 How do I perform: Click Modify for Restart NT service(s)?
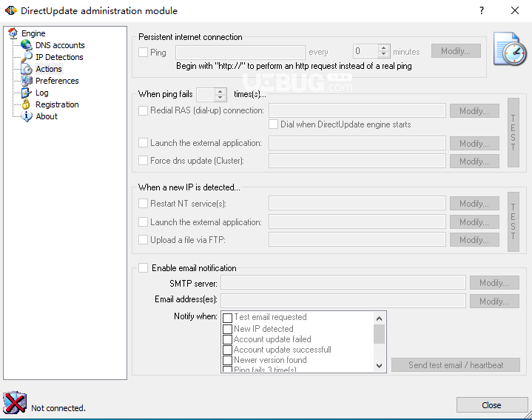coord(474,204)
